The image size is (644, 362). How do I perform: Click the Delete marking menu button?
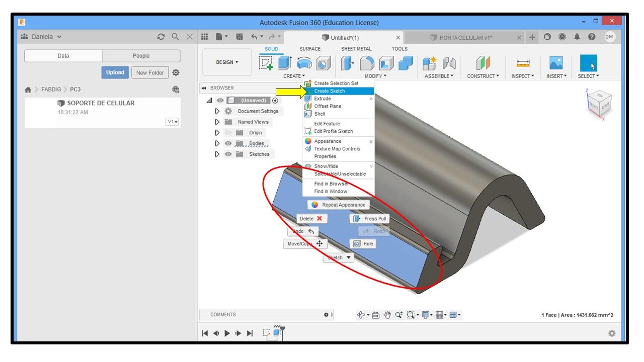[311, 219]
